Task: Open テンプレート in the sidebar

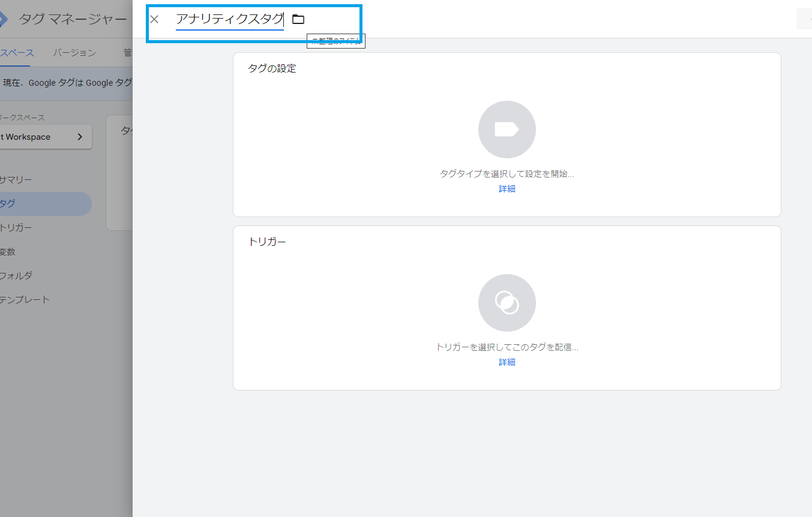Action: pos(25,300)
